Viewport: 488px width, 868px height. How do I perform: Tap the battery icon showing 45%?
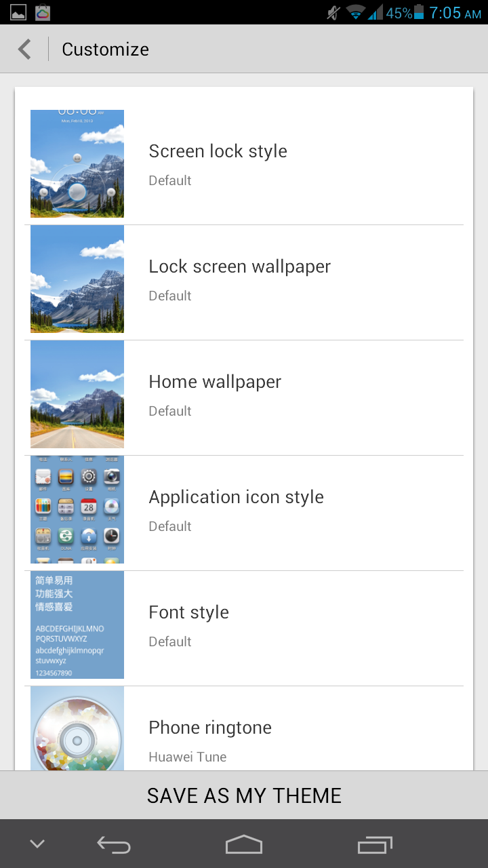418,12
